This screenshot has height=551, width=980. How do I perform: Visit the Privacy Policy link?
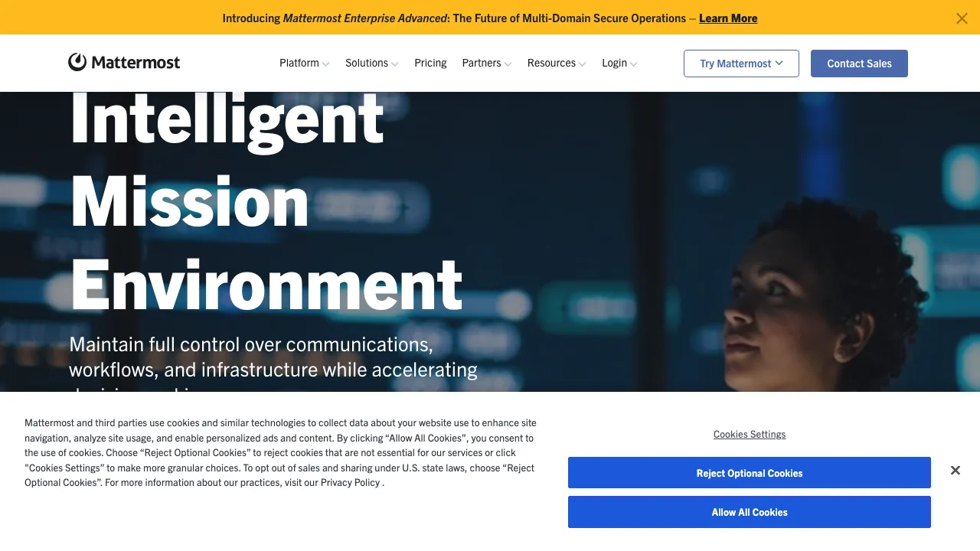point(351,482)
